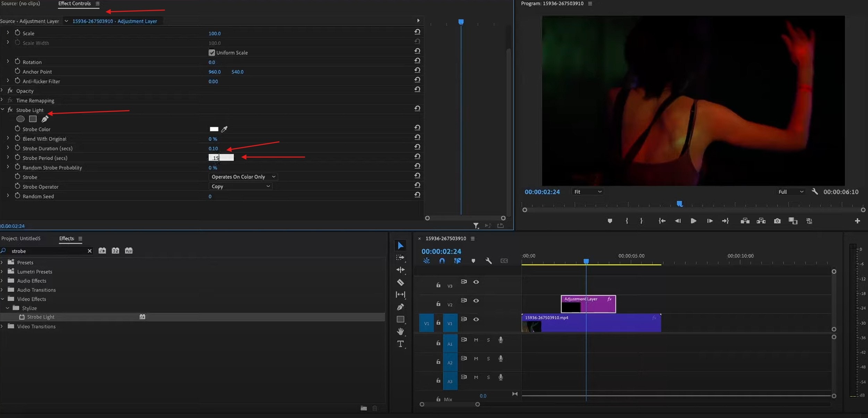Select the Type tool

pos(400,344)
